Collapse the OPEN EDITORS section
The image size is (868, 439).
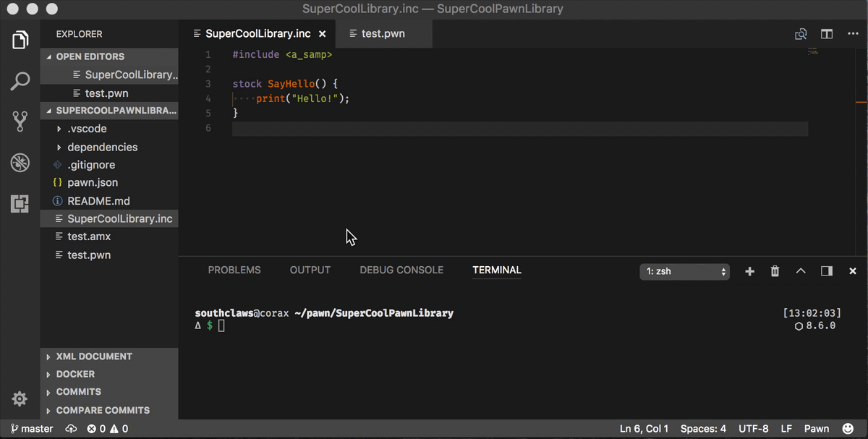[x=109, y=56]
